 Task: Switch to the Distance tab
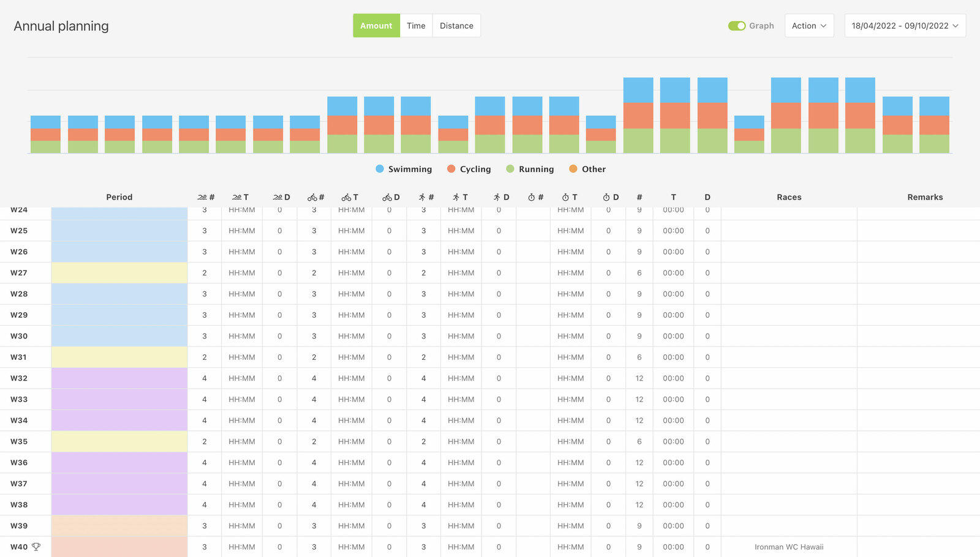coord(456,26)
